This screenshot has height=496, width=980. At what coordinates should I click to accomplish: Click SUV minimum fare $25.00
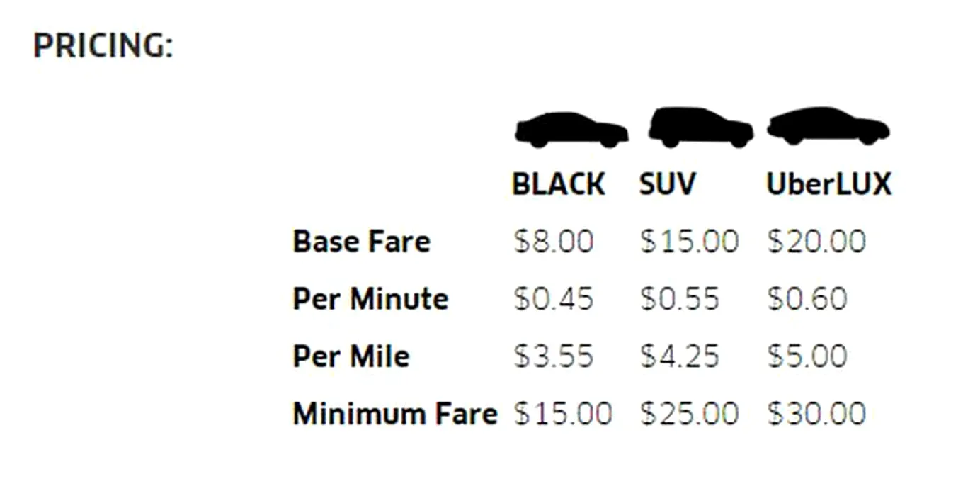689,413
